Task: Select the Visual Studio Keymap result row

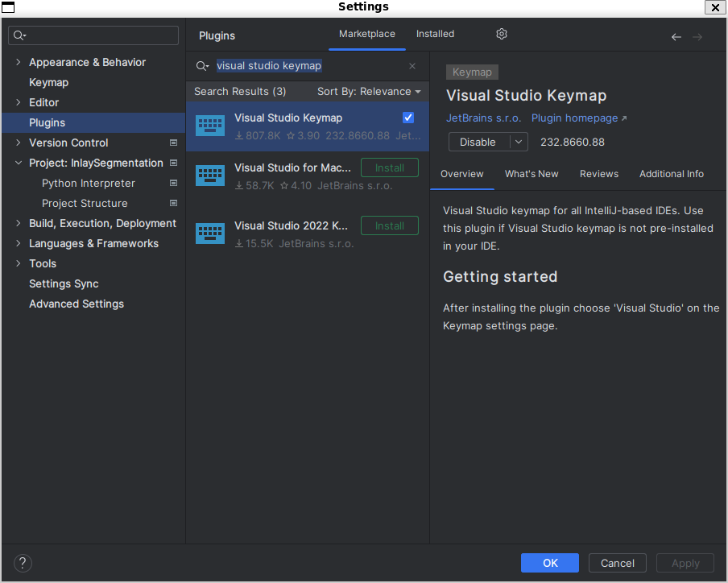Action: 308,126
